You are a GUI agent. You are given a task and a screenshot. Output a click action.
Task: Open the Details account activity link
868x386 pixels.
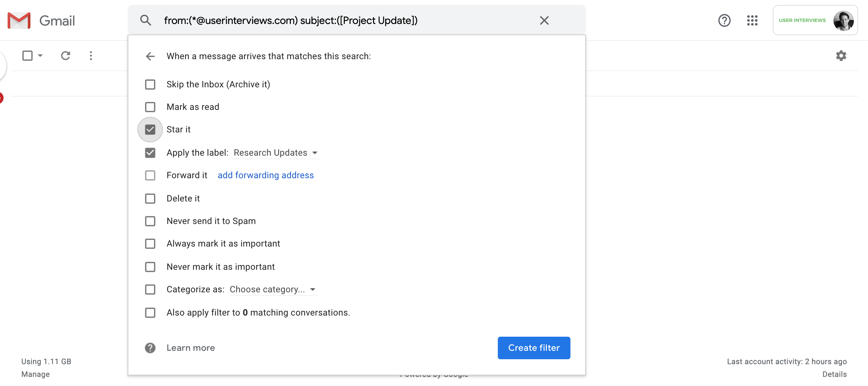pyautogui.click(x=834, y=374)
